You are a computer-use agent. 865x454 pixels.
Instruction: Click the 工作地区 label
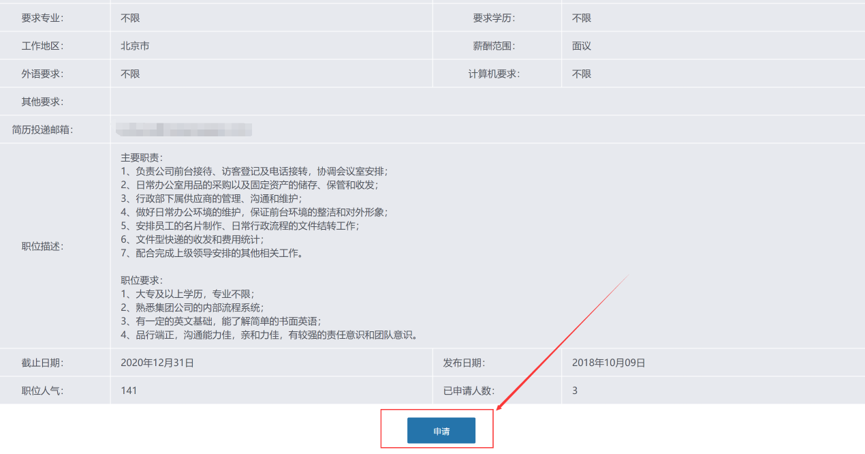click(x=42, y=46)
